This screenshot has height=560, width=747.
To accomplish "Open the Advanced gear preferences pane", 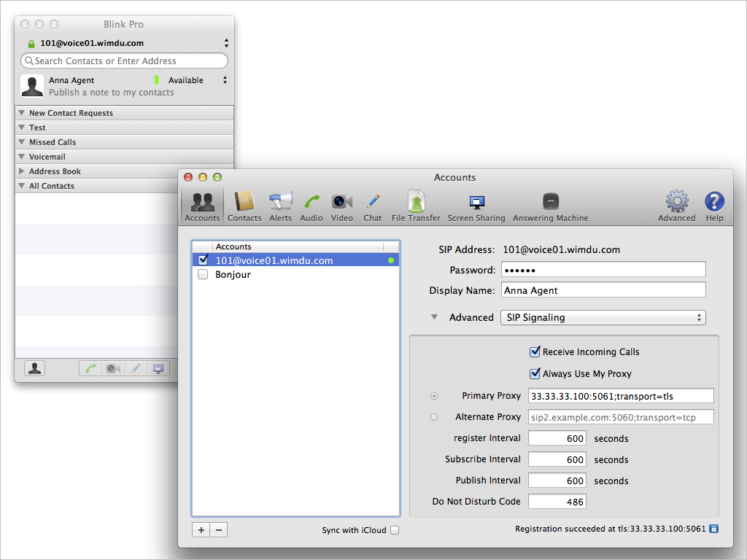I will pyautogui.click(x=676, y=206).
